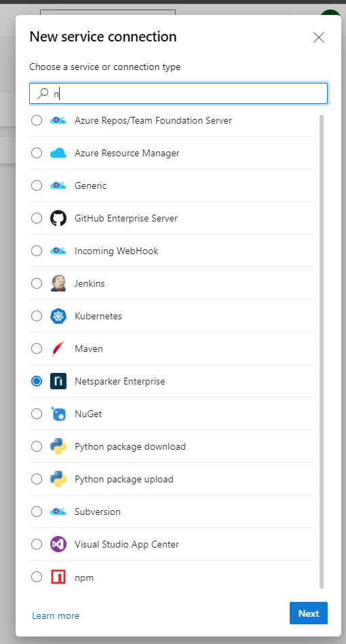The image size is (346, 644).
Task: Click the 'npm' label text
Action: click(84, 577)
